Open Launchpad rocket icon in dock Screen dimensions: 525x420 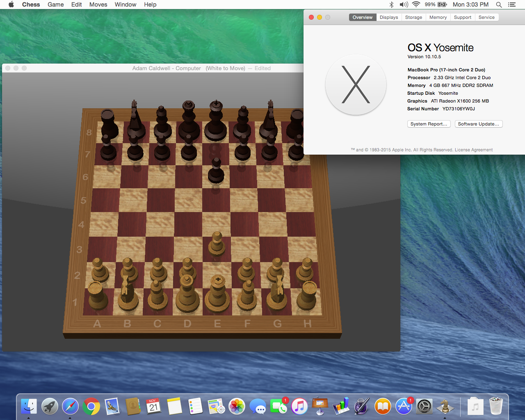[x=50, y=406]
